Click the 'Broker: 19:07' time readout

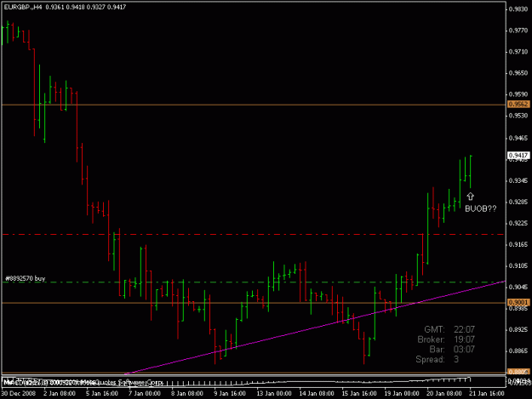point(446,339)
